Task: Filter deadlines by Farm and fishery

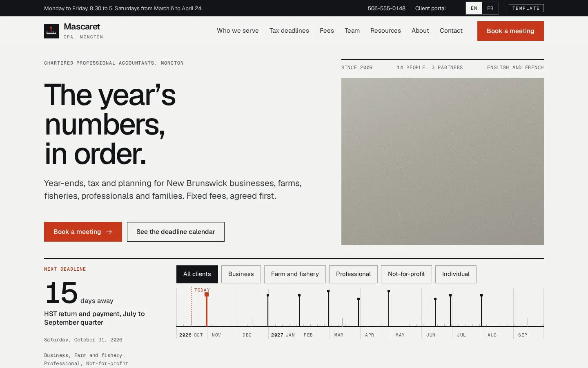Action: coord(295,274)
